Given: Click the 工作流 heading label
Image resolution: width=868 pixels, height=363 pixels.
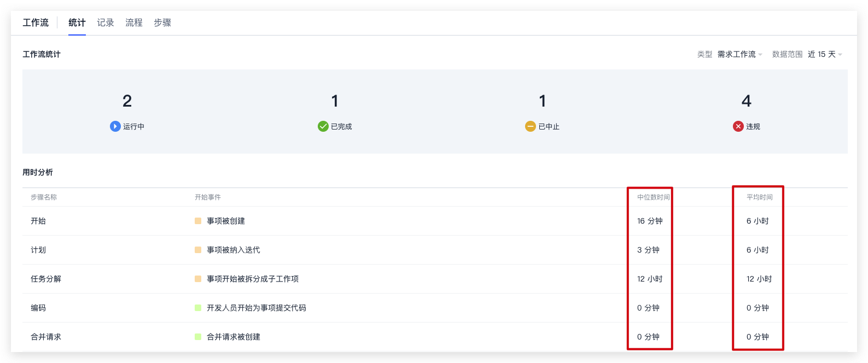Looking at the screenshot, I should 36,22.
